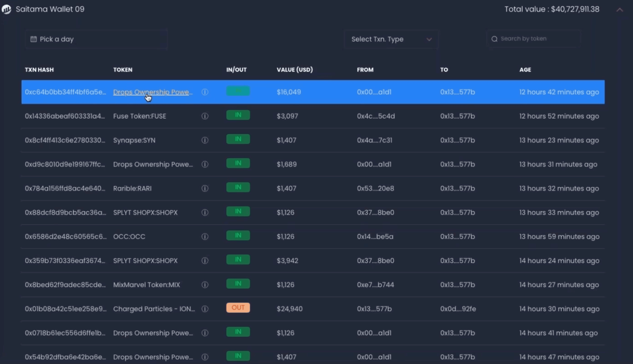The width and height of the screenshot is (633, 364).
Task: Click the 14 hours 24 minutes ago cell
Action: click(x=559, y=260)
